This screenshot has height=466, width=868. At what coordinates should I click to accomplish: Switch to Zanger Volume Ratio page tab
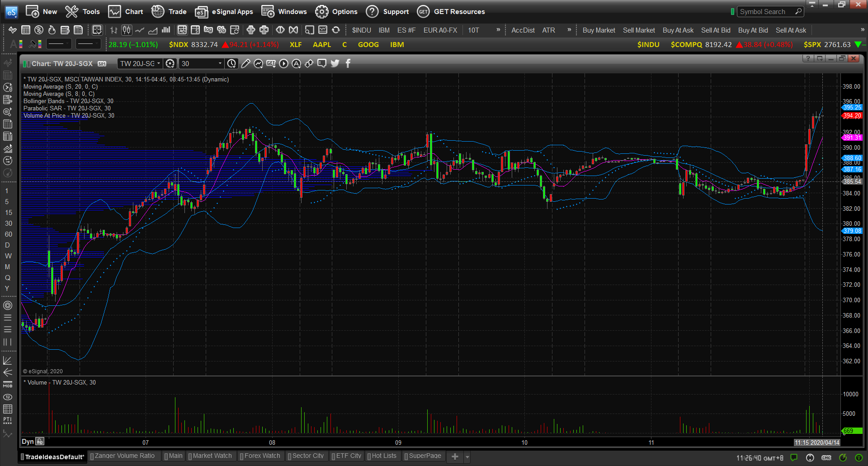[124, 456]
